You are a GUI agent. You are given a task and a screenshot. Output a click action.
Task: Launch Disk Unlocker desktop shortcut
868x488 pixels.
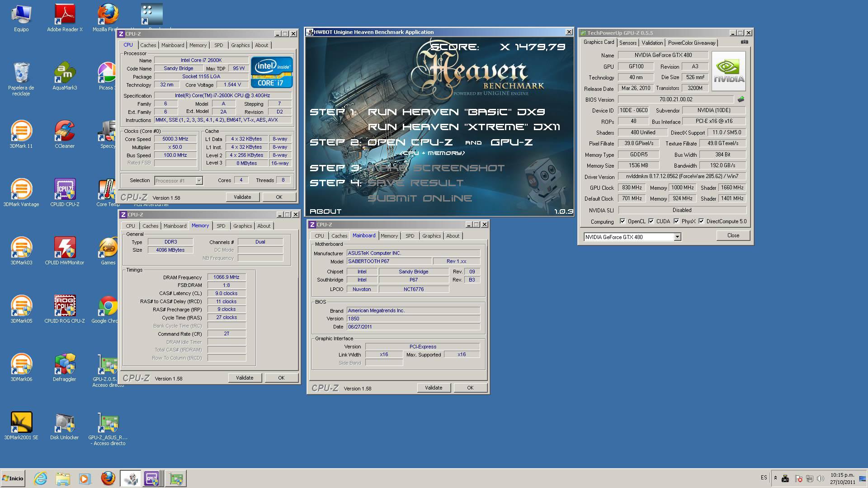tap(65, 426)
